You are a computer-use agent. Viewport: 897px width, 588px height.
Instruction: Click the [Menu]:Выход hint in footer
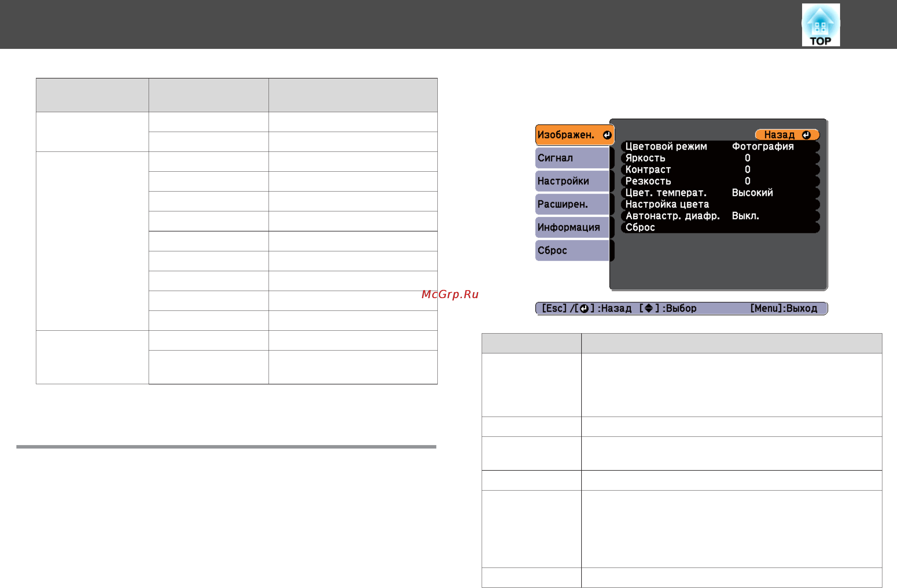[784, 308]
